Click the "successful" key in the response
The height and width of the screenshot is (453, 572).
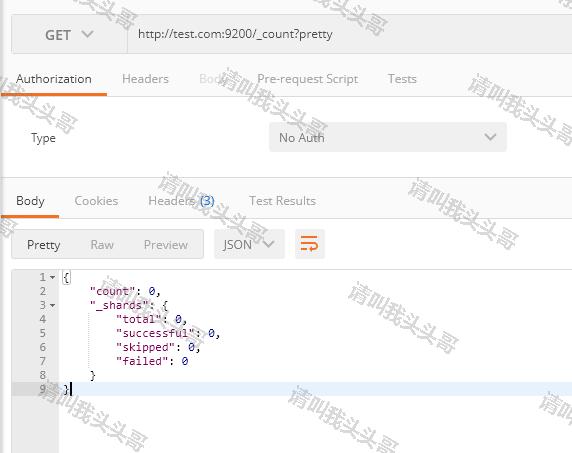click(x=155, y=333)
